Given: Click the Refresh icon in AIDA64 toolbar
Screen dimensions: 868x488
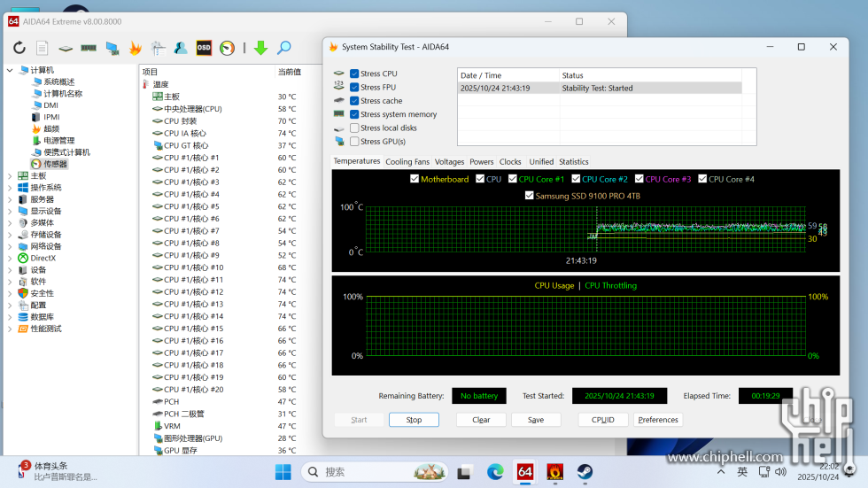Looking at the screenshot, I should tap(19, 48).
